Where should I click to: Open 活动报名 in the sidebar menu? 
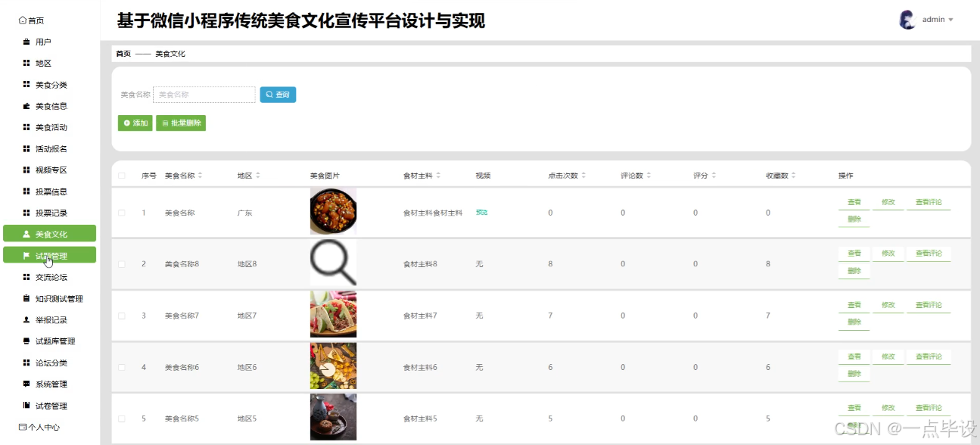coord(49,149)
